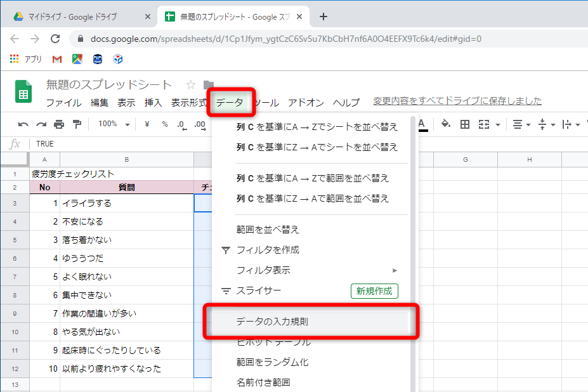Click the merge cells icon
588x392 pixels.
click(483, 124)
